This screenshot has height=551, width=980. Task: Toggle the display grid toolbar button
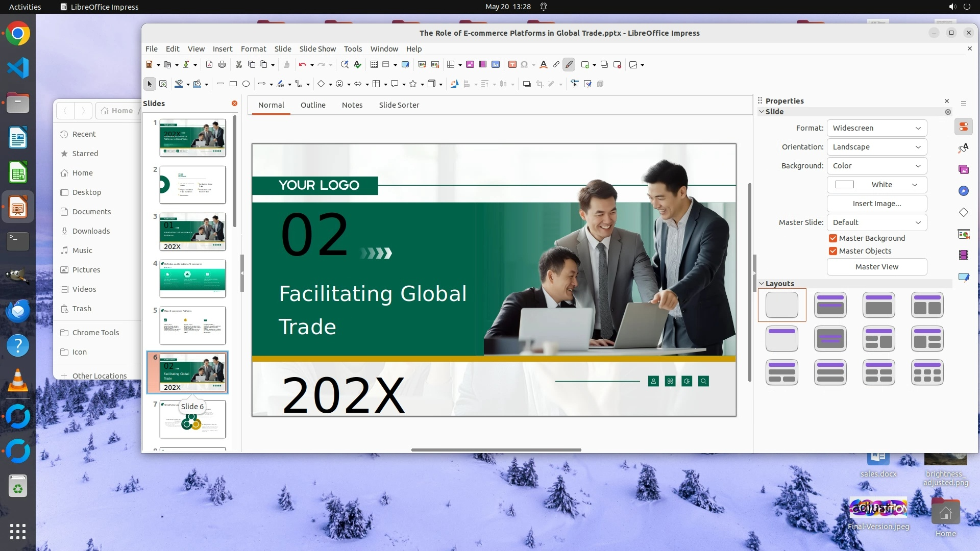[x=374, y=65]
